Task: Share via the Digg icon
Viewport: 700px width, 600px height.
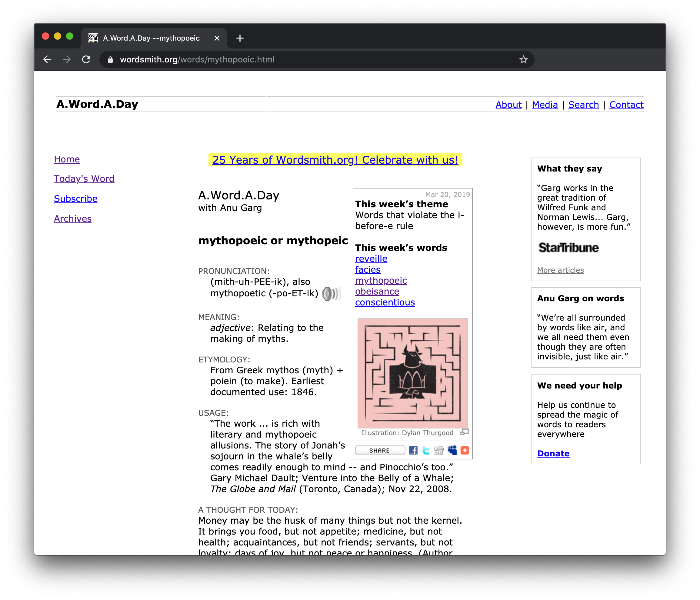Action: point(438,450)
